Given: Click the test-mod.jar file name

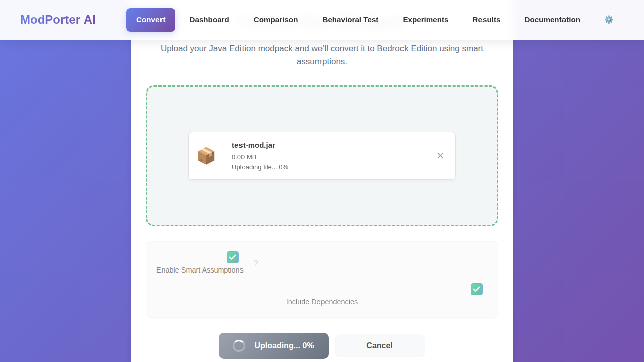Looking at the screenshot, I should point(254,145).
